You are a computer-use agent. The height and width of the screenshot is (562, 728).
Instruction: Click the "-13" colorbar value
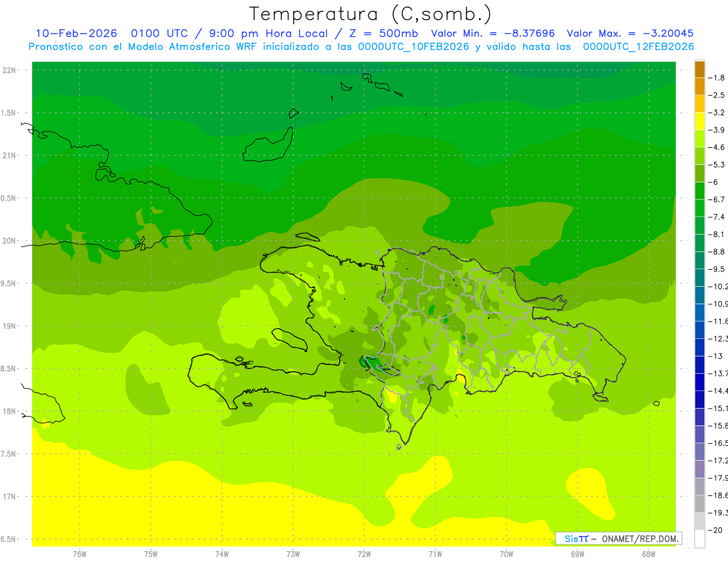[716, 356]
